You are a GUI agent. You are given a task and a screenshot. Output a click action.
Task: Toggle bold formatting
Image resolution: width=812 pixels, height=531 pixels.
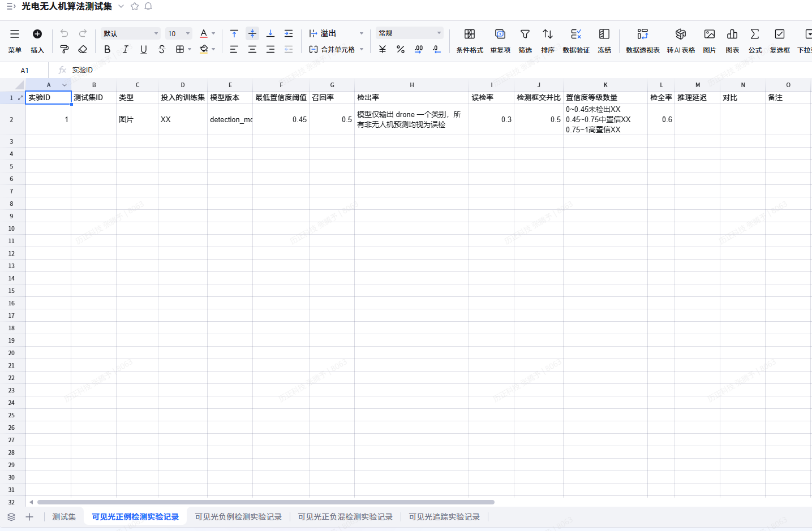(x=108, y=49)
